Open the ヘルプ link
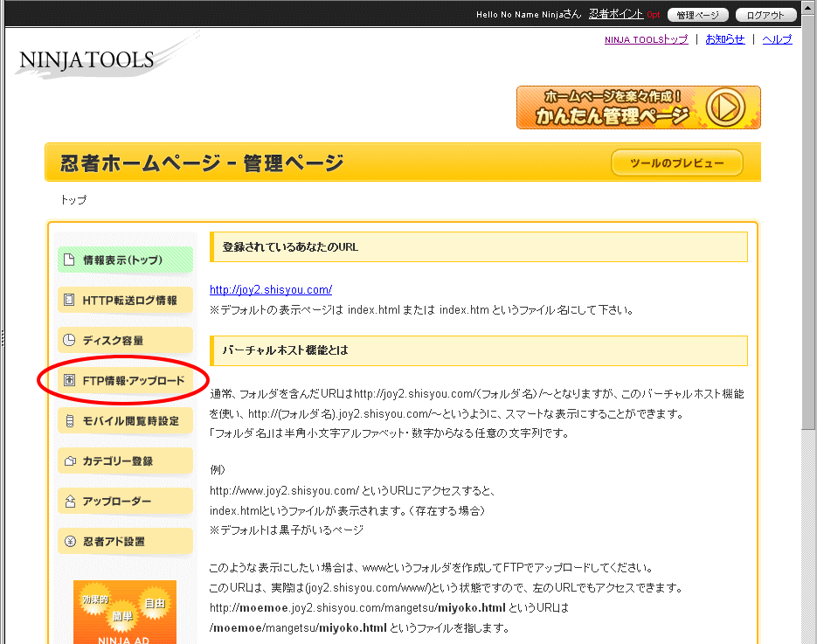 [777, 39]
